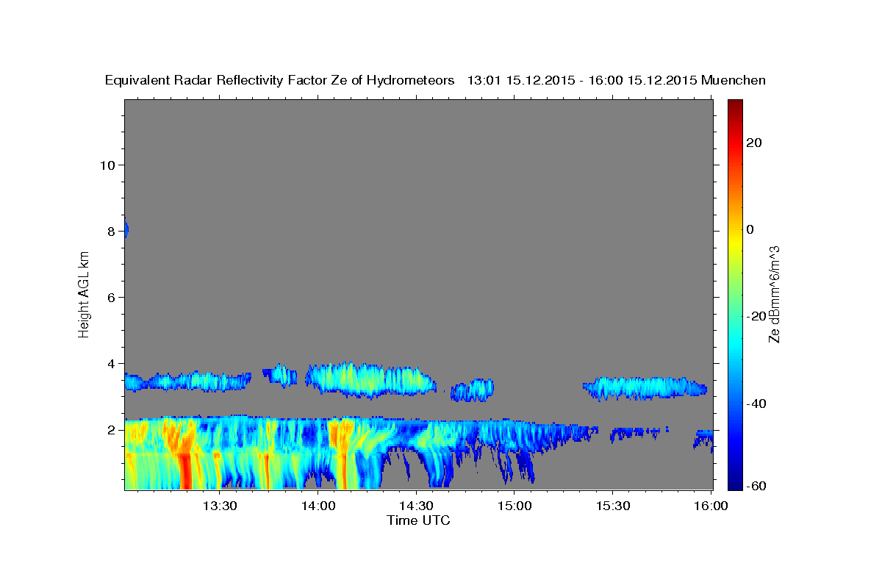Image resolution: width=882 pixels, height=588 pixels.
Task: Click the height tick label '4'
Action: point(112,363)
